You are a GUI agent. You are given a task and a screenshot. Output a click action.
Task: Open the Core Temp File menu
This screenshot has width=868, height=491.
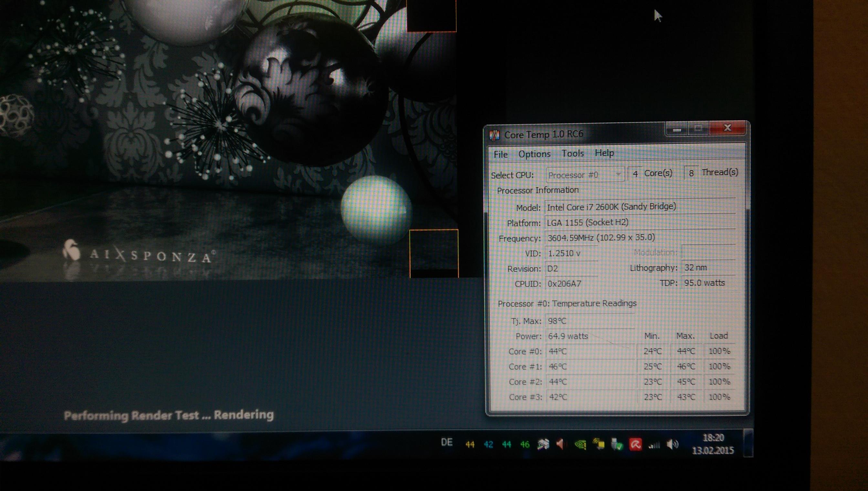pyautogui.click(x=500, y=155)
